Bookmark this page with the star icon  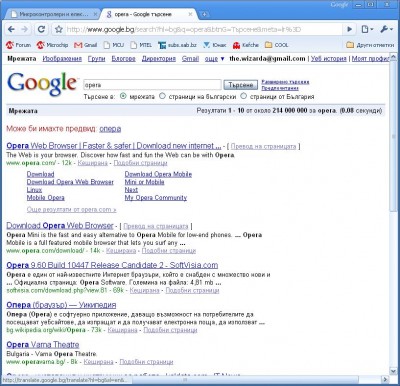click(x=59, y=29)
